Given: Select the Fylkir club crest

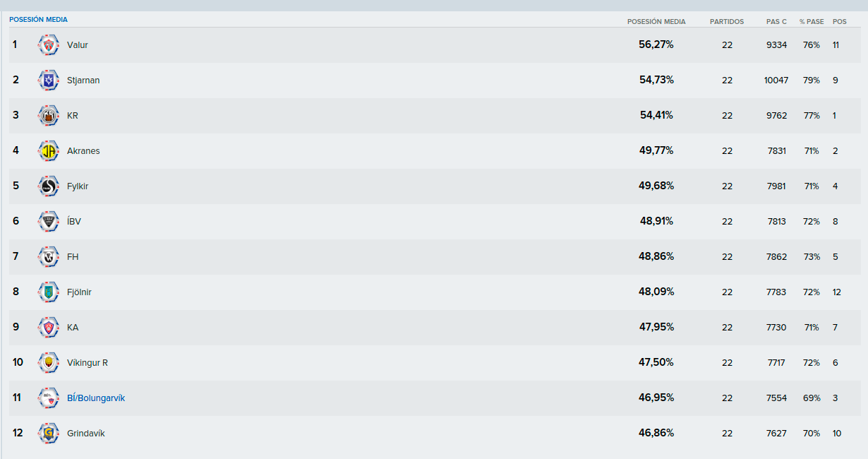Looking at the screenshot, I should (49, 186).
